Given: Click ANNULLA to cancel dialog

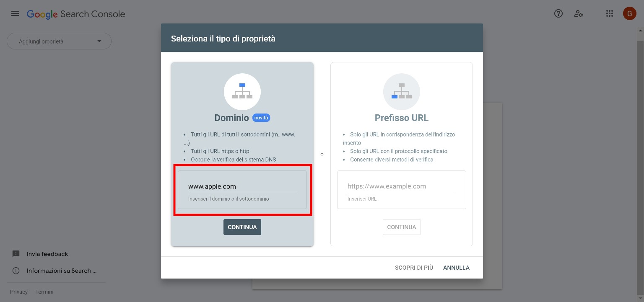Looking at the screenshot, I should point(456,268).
